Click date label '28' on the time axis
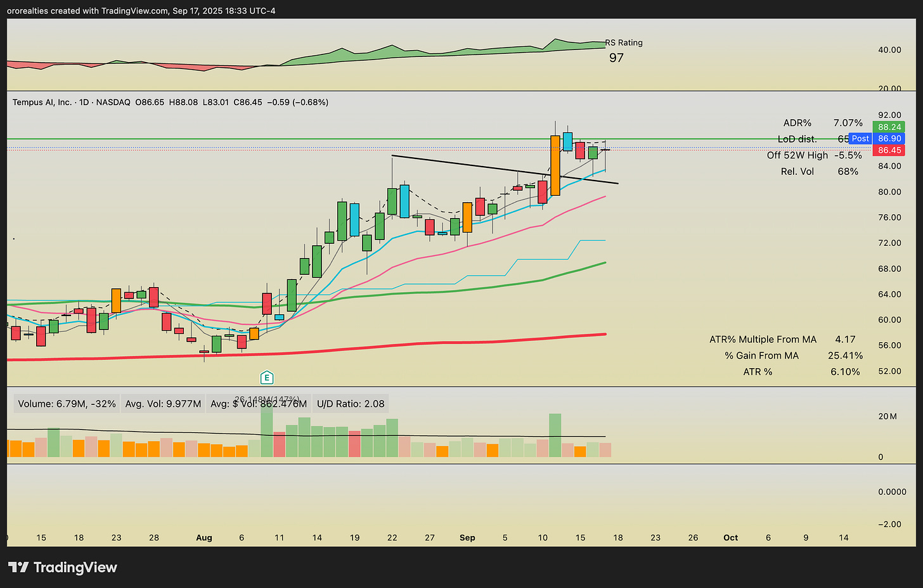 click(154, 538)
